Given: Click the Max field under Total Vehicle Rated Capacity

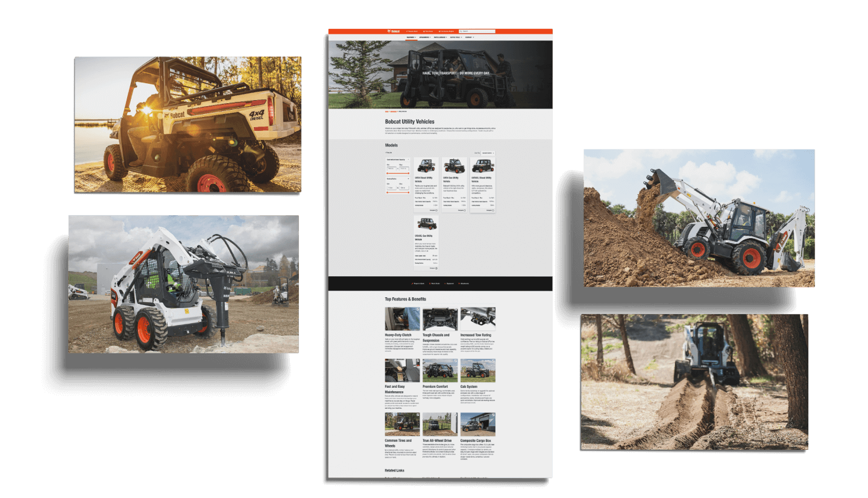Looking at the screenshot, I should (x=404, y=168).
